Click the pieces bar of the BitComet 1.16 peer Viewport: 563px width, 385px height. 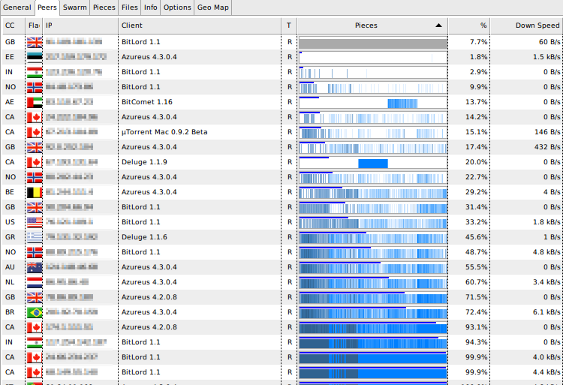(373, 103)
